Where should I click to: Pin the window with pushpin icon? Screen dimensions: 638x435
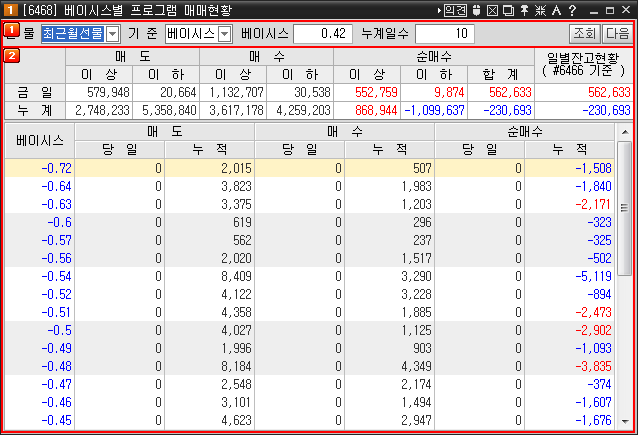click(x=524, y=10)
